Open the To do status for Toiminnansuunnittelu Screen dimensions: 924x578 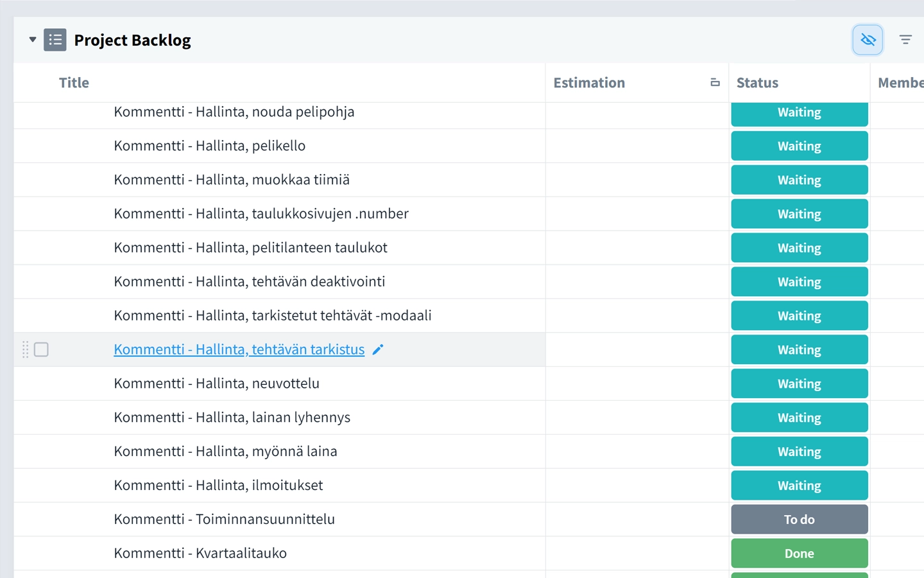click(x=799, y=519)
